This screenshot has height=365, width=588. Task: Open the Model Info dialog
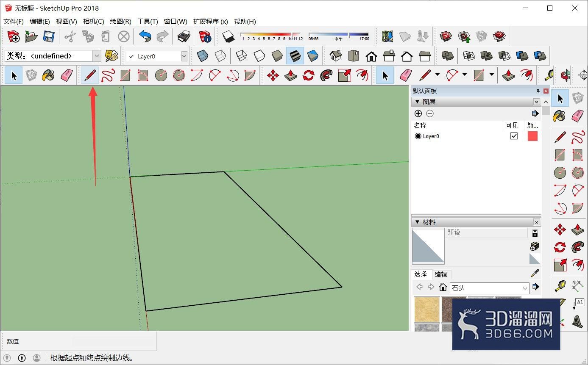205,36
